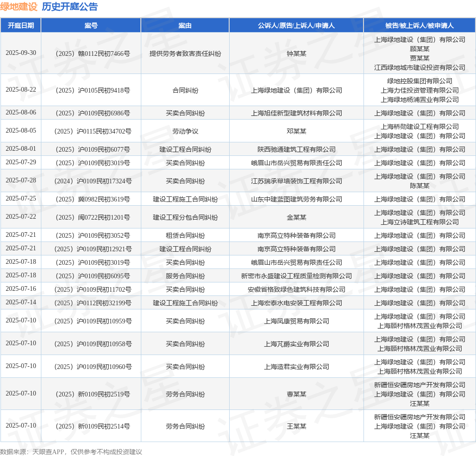Click the 被告/被上诉人/被申请人 column header
The height and width of the screenshot is (456, 476).
point(420,26)
